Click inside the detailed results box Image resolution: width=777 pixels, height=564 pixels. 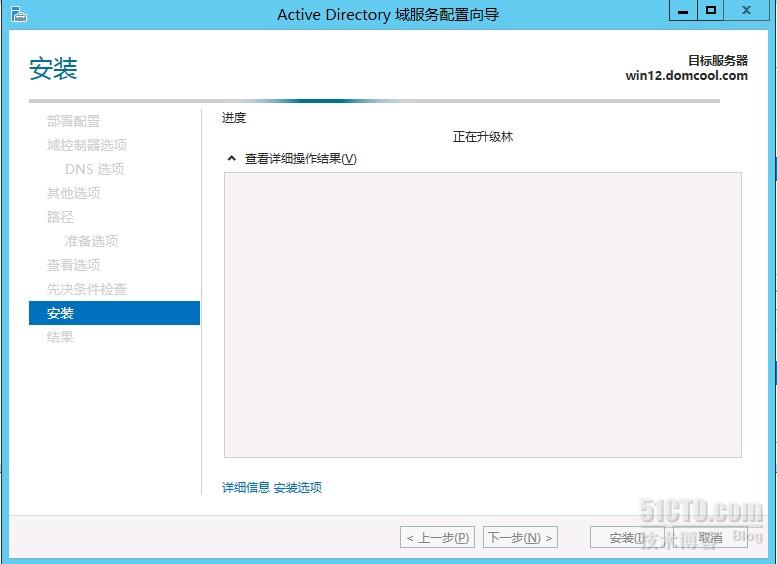click(x=483, y=315)
